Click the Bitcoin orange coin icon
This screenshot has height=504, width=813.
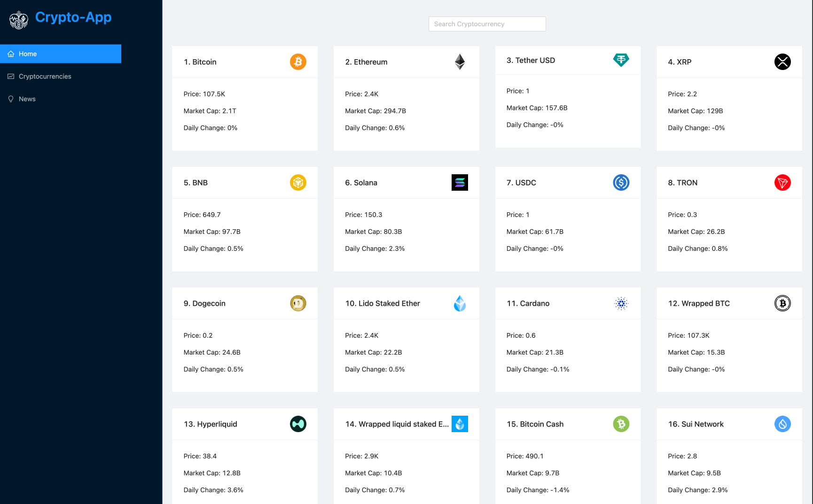click(298, 62)
